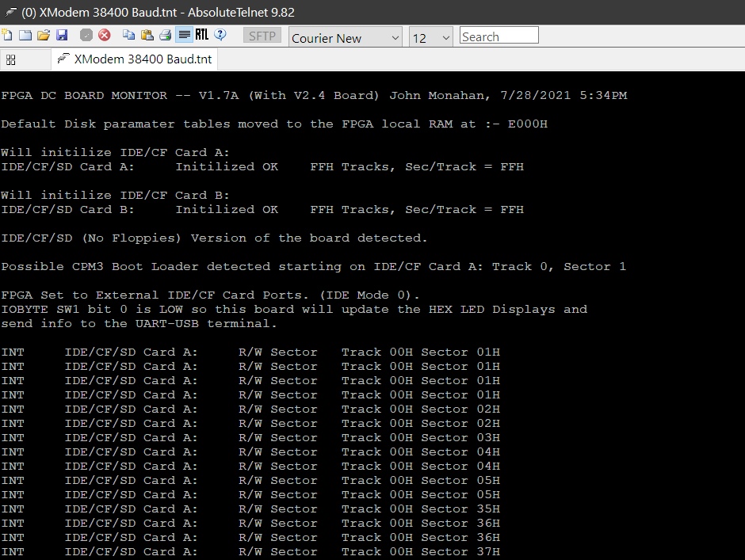Click the SFTP button
745x560 pixels.
click(262, 36)
